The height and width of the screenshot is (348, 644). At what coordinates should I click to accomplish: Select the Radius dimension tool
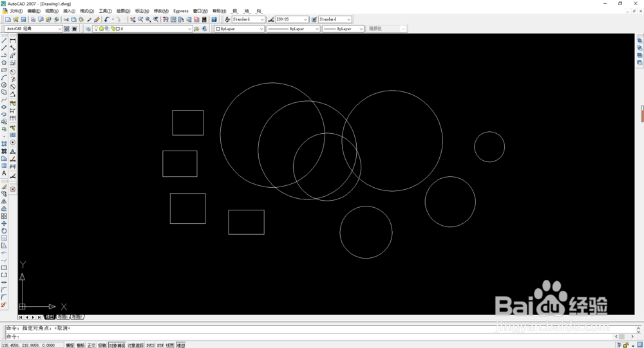point(13,72)
